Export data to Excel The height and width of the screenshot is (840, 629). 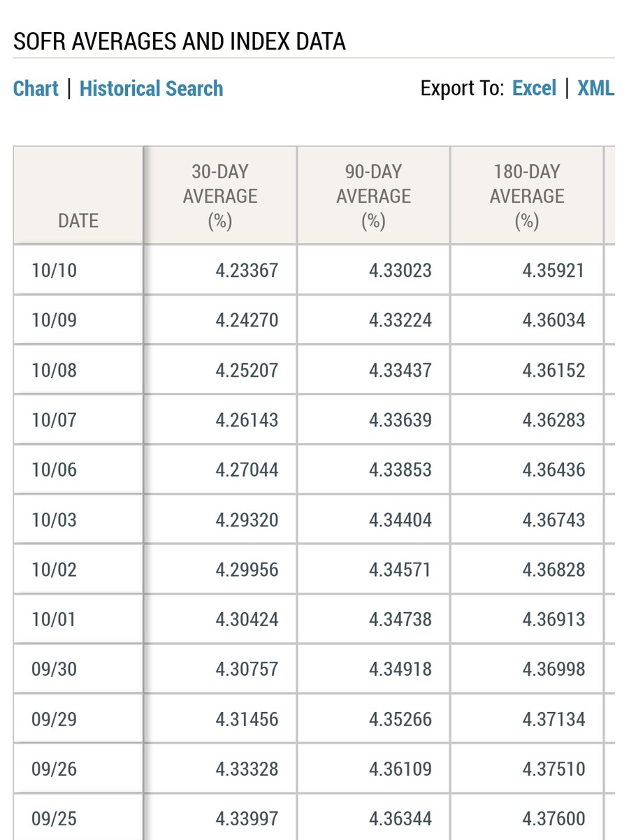click(x=534, y=89)
